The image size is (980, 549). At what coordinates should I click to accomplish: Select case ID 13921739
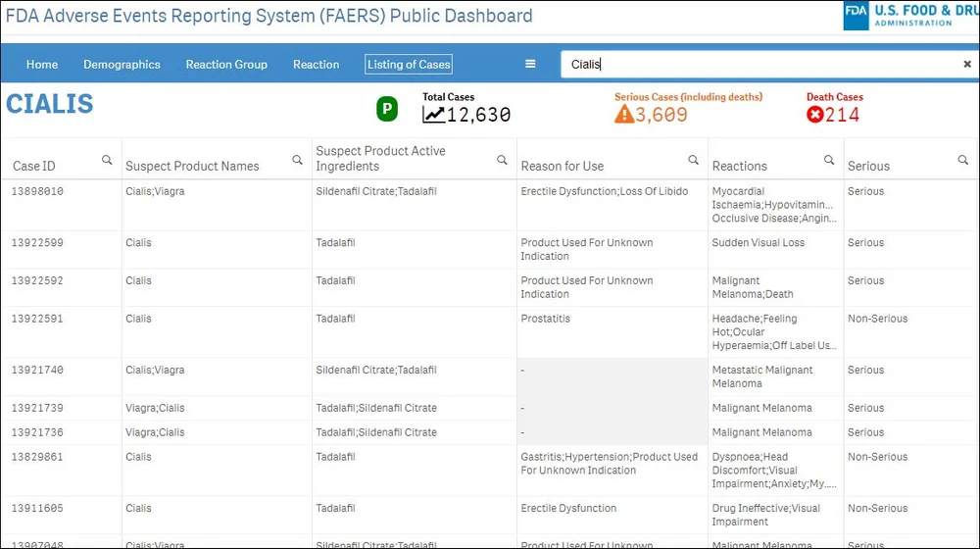pos(37,408)
